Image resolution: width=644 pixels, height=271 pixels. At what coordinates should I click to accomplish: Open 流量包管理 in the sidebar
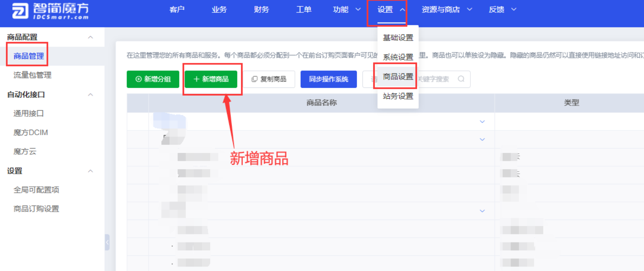tap(32, 75)
